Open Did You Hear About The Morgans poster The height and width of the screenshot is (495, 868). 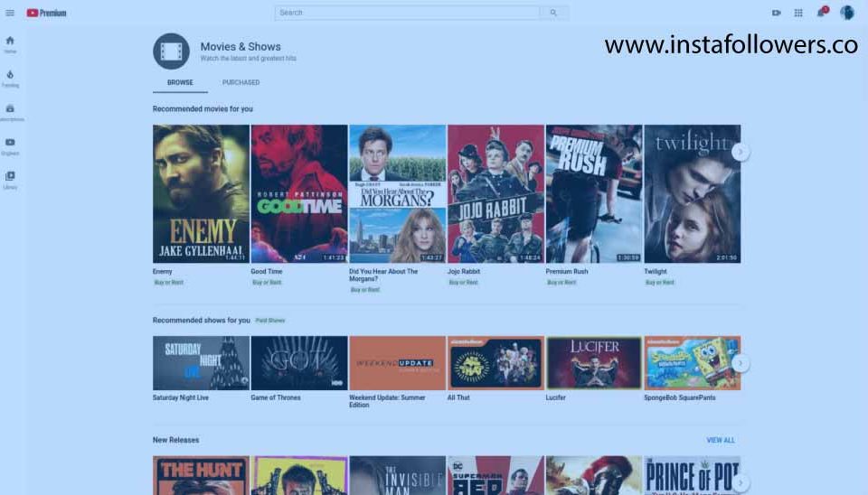pos(398,193)
